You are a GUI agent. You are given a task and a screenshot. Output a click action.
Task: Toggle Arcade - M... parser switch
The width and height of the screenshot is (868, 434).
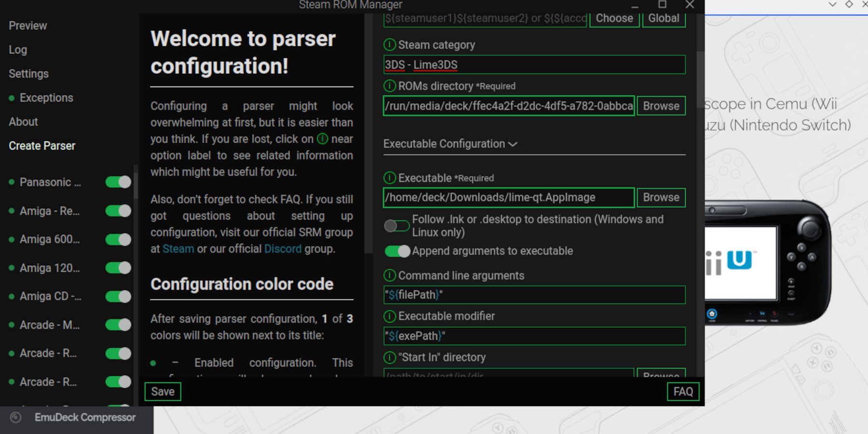pyautogui.click(x=118, y=325)
